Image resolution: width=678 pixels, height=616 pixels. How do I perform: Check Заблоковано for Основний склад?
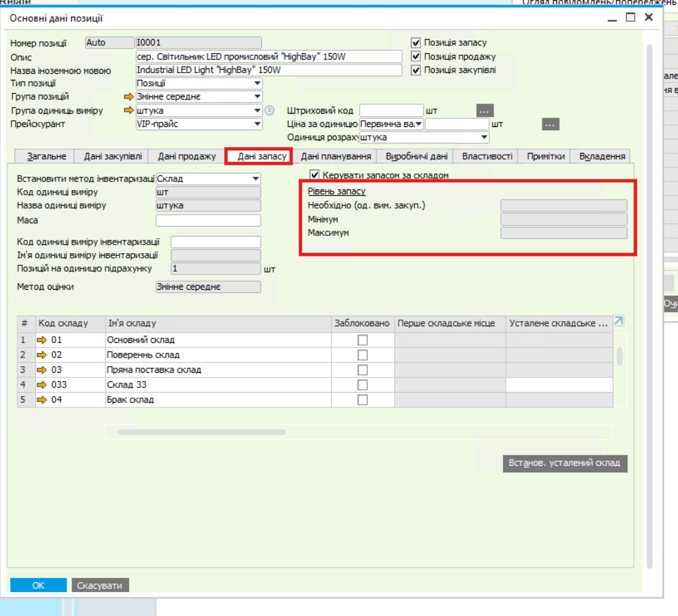tap(362, 340)
